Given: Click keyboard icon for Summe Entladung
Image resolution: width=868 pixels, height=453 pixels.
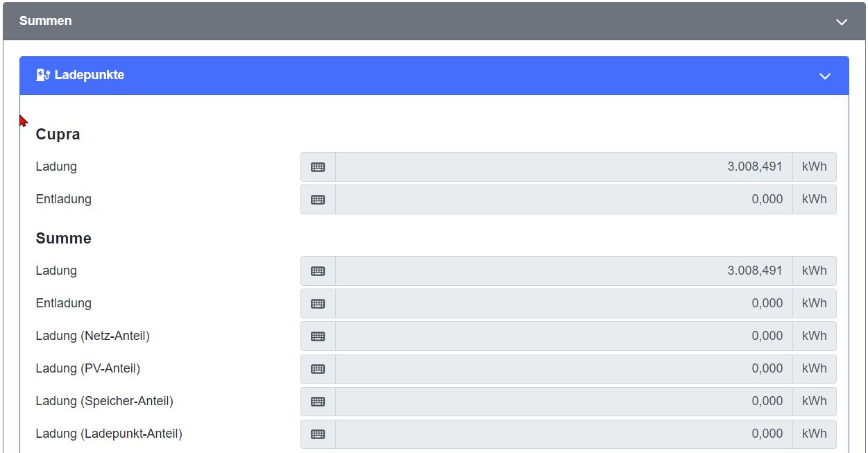Looking at the screenshot, I should point(318,304).
